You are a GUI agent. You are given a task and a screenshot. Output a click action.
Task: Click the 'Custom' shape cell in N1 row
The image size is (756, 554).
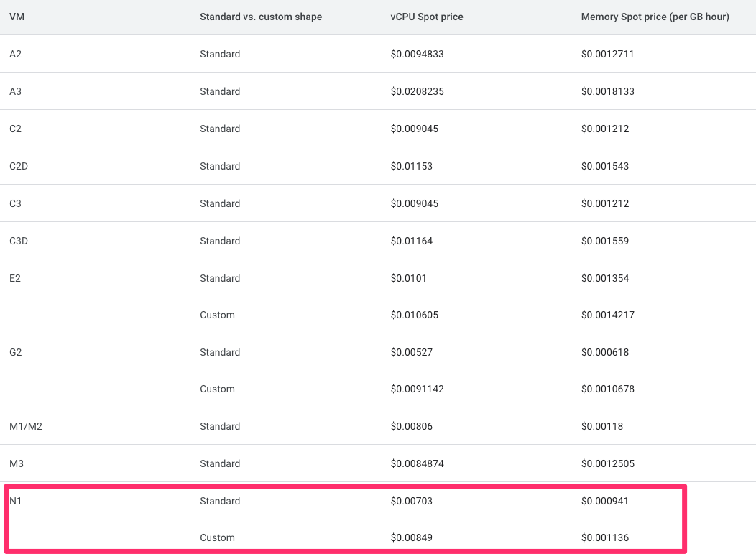217,537
